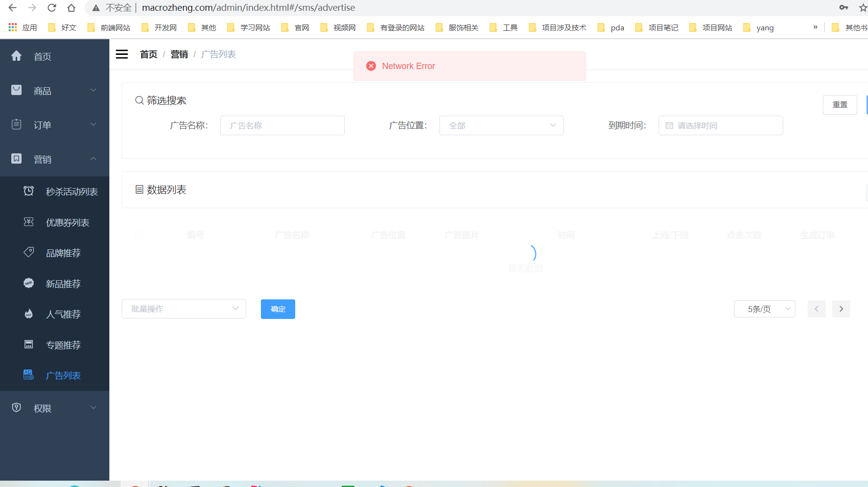Click the 确定 confirm button
The height and width of the screenshot is (487, 868).
[x=278, y=309]
